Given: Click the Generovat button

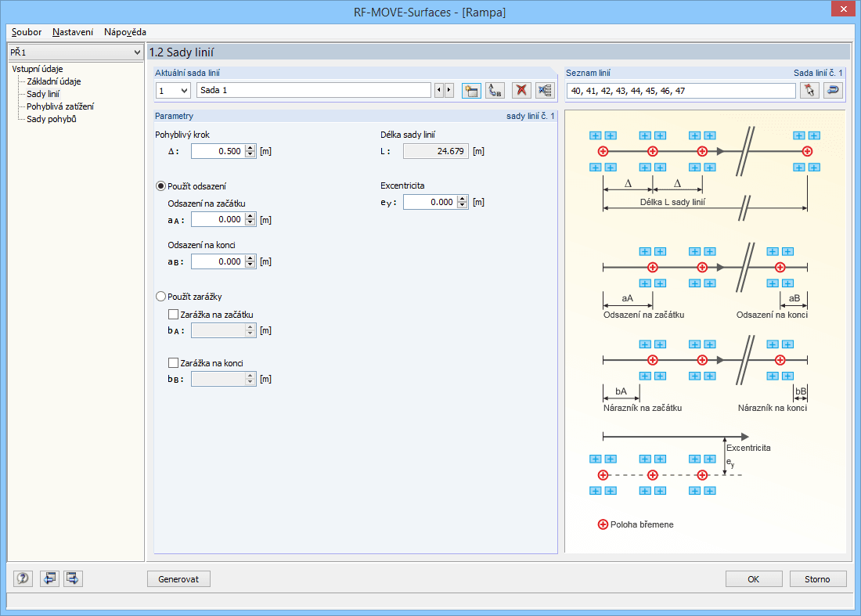Looking at the screenshot, I should click(178, 578).
